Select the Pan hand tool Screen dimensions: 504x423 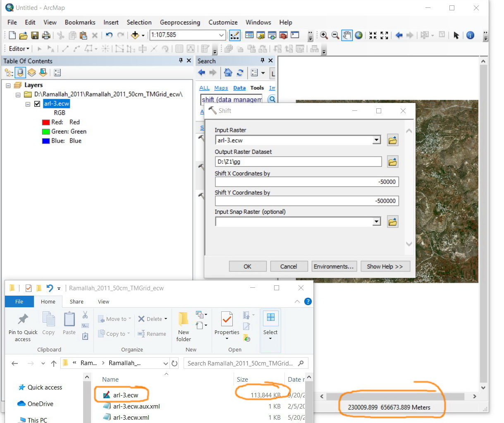tap(347, 35)
